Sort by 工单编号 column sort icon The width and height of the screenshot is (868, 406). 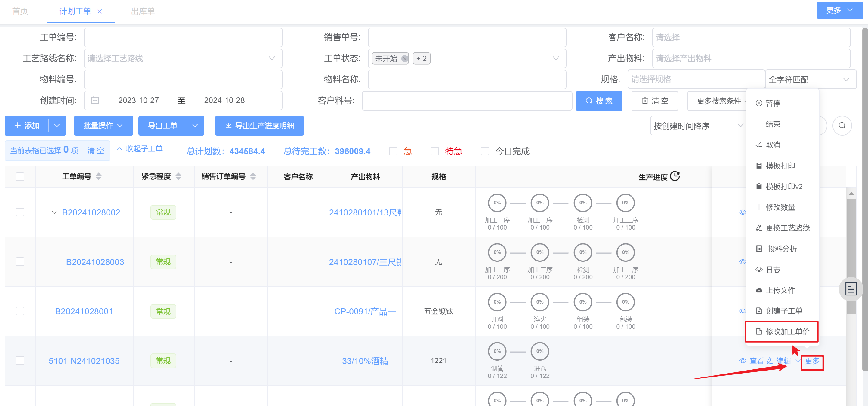click(98, 176)
